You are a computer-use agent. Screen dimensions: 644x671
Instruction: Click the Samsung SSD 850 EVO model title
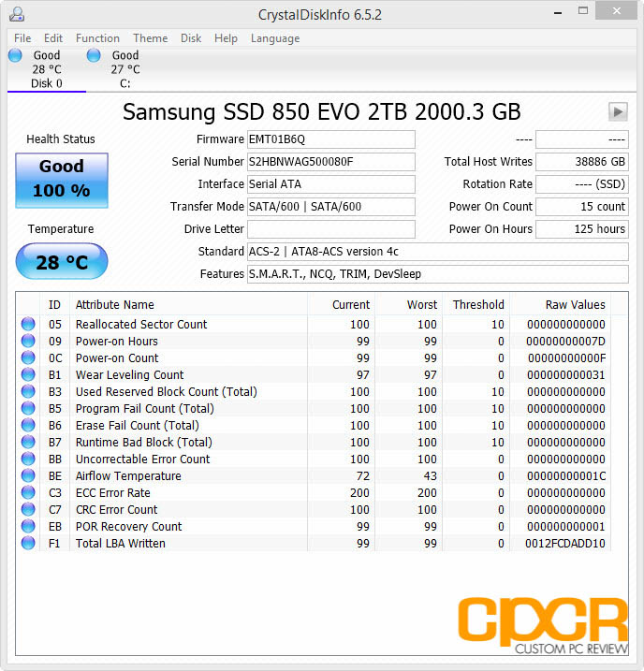pyautogui.click(x=322, y=112)
